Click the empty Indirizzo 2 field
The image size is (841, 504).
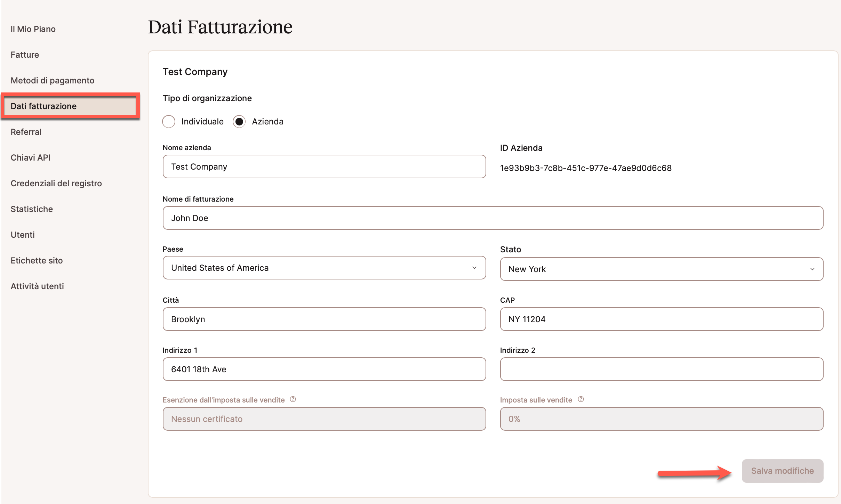(661, 369)
